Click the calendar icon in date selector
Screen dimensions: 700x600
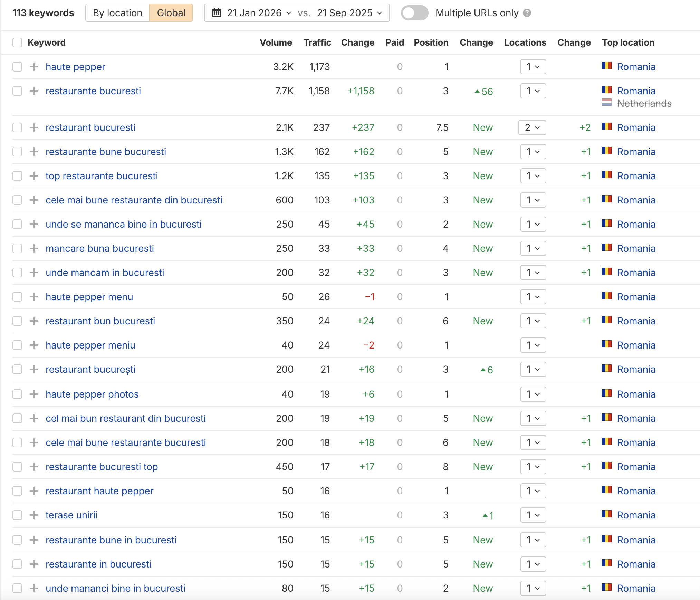217,13
